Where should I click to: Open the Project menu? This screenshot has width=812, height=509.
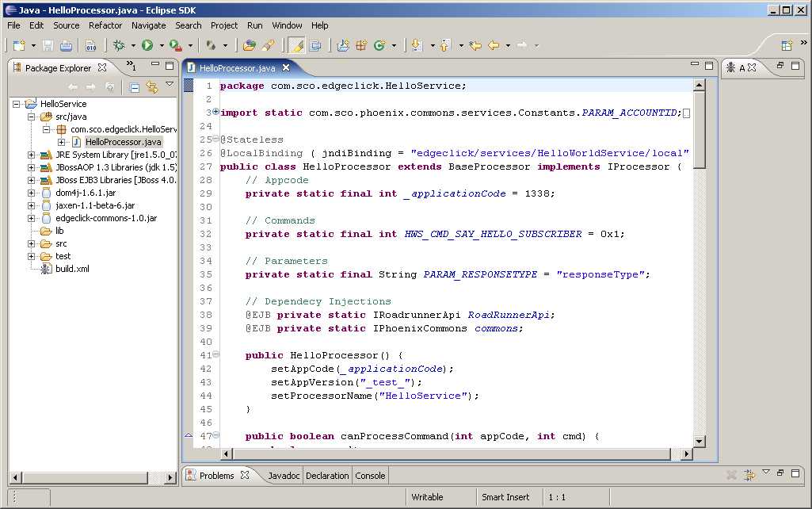coord(224,25)
